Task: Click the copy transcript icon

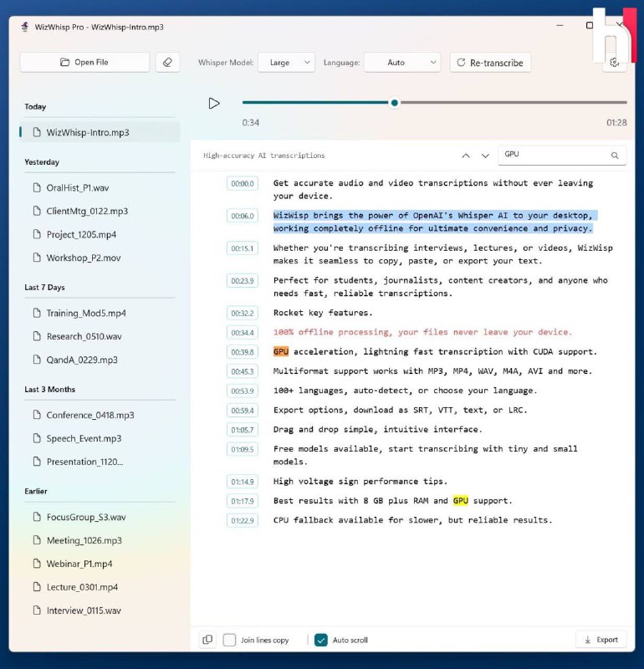Action: point(207,640)
